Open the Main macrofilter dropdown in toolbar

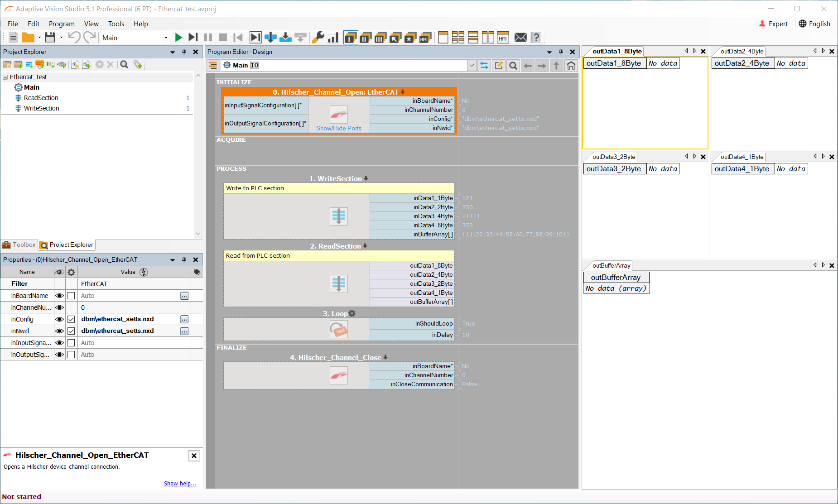pyautogui.click(x=166, y=38)
